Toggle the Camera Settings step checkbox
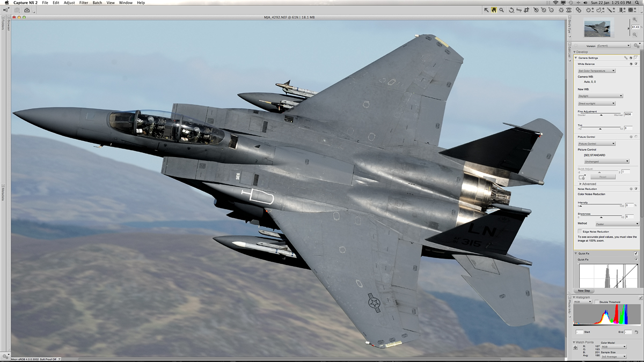Screen dimensions: 644x362 (636, 58)
